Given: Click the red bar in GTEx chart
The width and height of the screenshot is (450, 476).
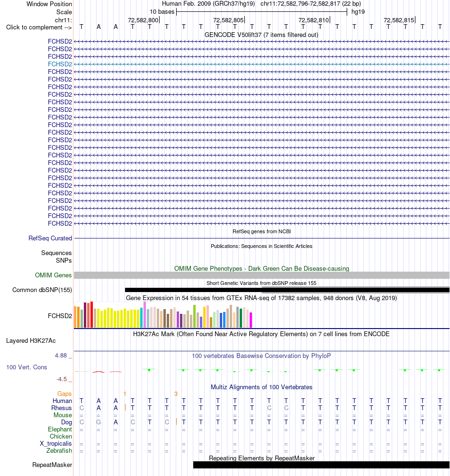Looking at the screenshot, I should (x=91, y=315).
